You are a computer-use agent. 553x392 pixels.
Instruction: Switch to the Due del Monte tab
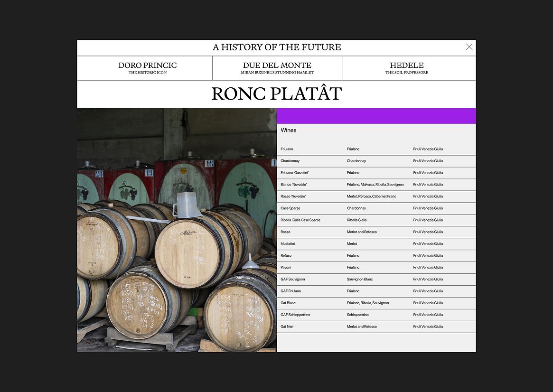pos(277,68)
